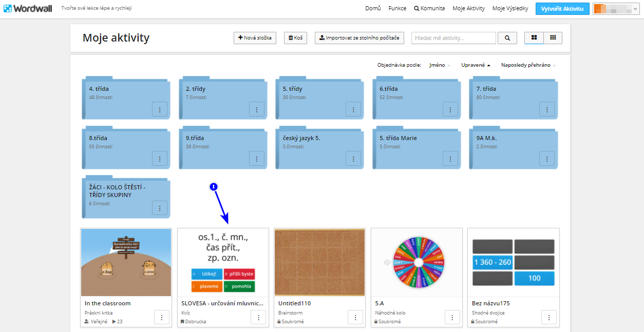Open options for 4. třída folder
Image resolution: width=644 pixels, height=332 pixels.
160,109
